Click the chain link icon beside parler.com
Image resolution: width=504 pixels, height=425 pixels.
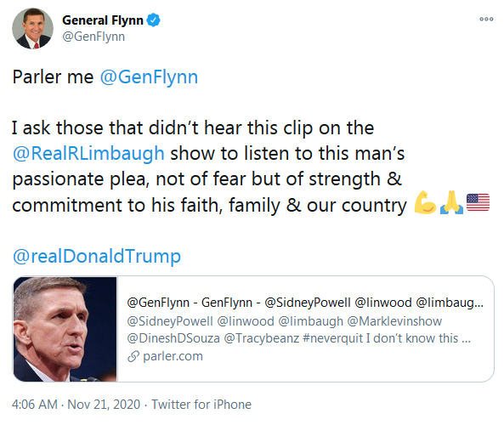tap(133, 356)
